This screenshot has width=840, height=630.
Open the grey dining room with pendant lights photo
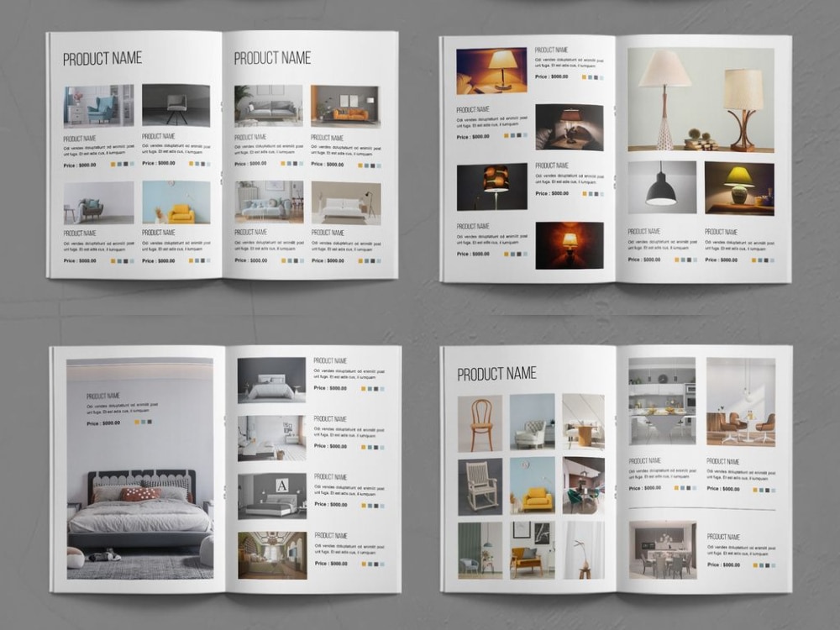pos(663,549)
